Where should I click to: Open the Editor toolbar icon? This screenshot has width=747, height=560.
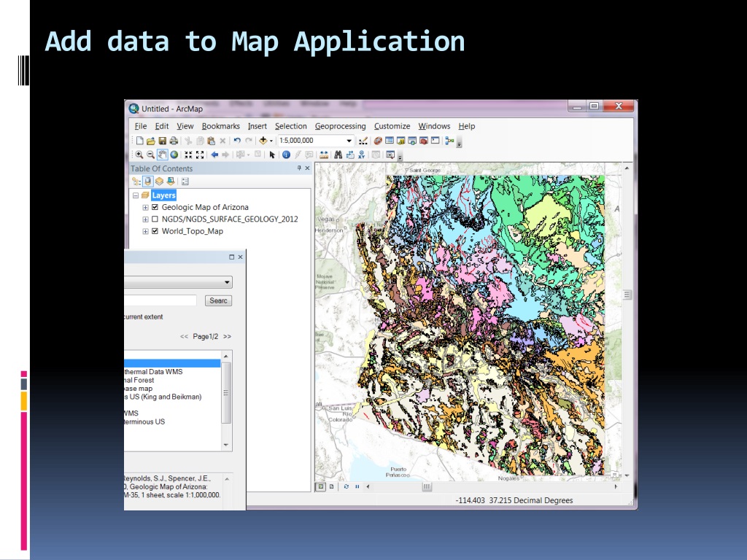363,141
